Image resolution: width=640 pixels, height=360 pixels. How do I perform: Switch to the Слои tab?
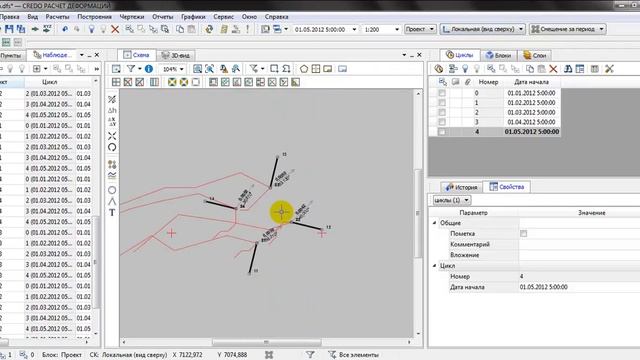pyautogui.click(x=535, y=55)
